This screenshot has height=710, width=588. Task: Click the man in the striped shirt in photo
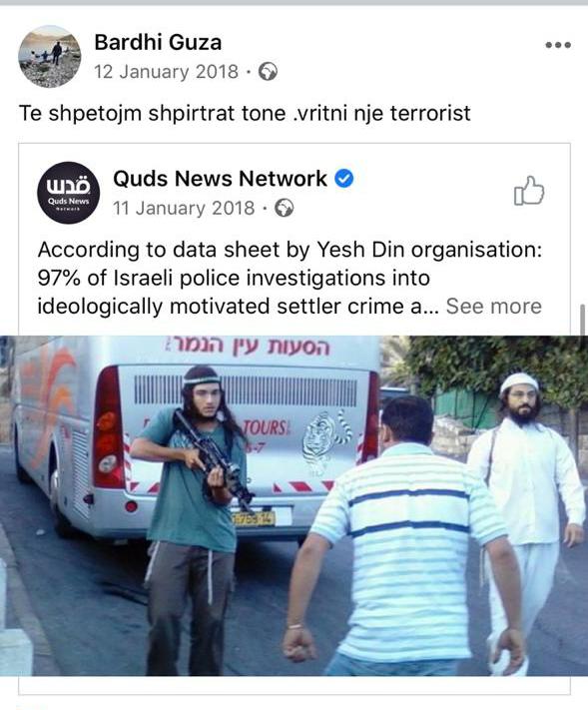coord(403,536)
